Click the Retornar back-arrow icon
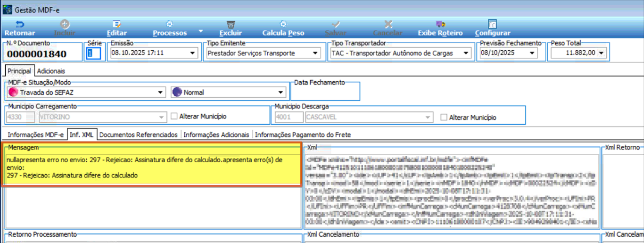The width and height of the screenshot is (644, 243). point(20,24)
